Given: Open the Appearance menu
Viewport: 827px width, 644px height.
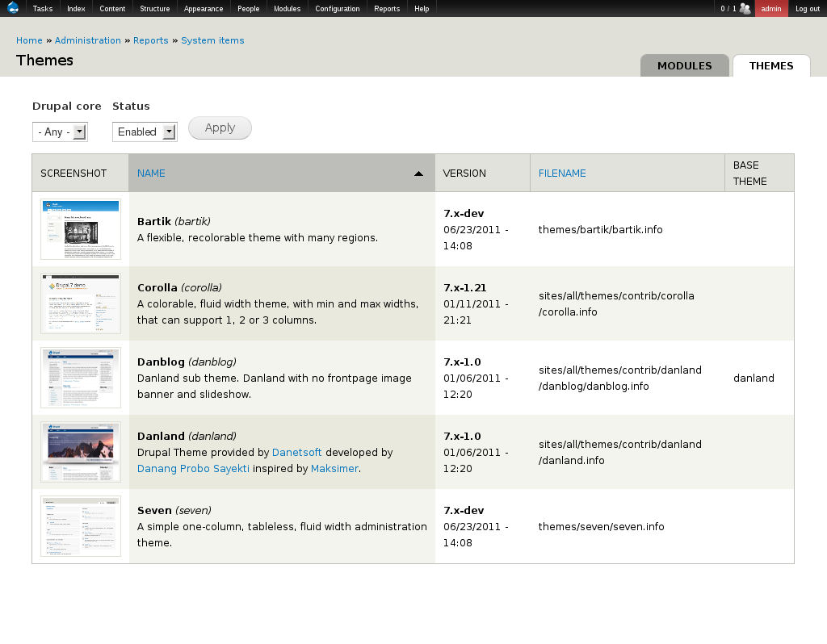Looking at the screenshot, I should 203,8.
